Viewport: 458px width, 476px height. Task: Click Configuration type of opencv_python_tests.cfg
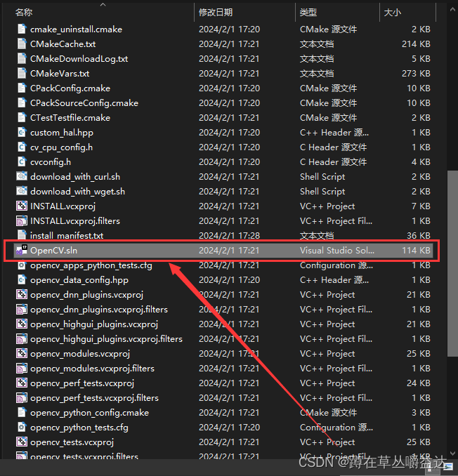click(336, 427)
